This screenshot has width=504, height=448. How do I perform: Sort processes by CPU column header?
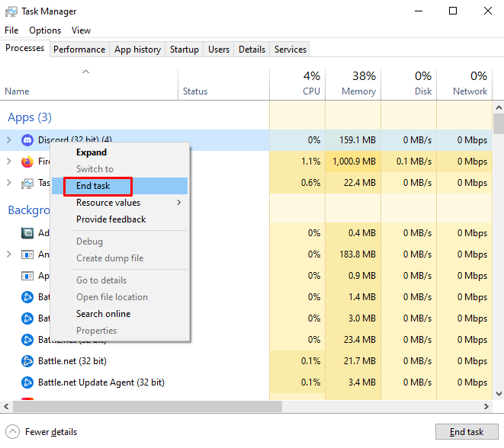click(297, 84)
